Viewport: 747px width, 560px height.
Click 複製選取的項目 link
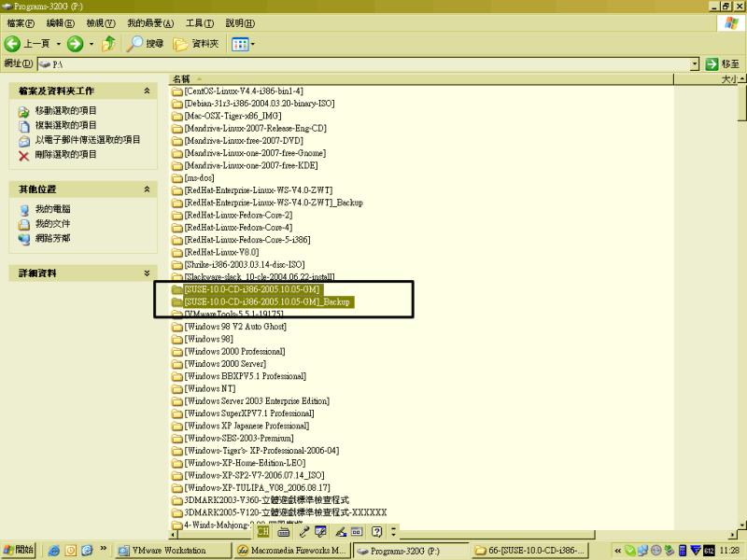coord(65,125)
